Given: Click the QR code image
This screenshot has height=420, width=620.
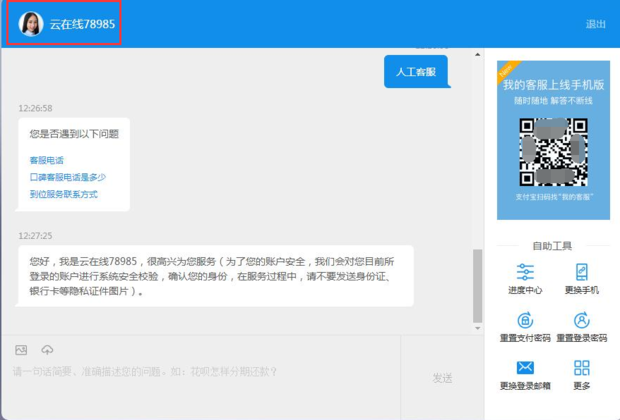Looking at the screenshot, I should click(553, 152).
